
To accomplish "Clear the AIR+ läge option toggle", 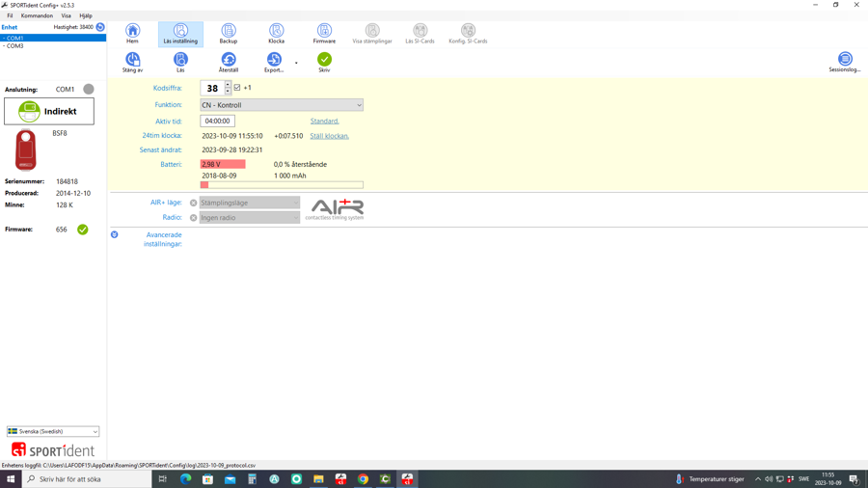I will 193,203.
